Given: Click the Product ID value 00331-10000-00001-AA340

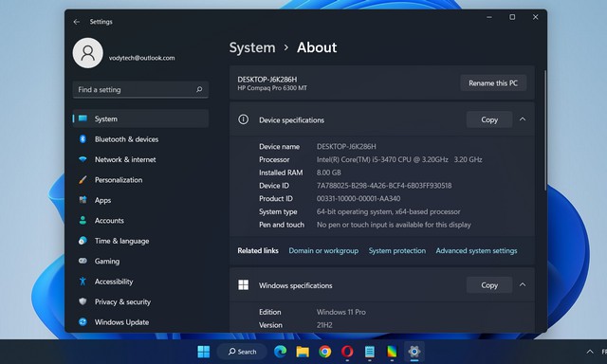Looking at the screenshot, I should click(359, 198).
